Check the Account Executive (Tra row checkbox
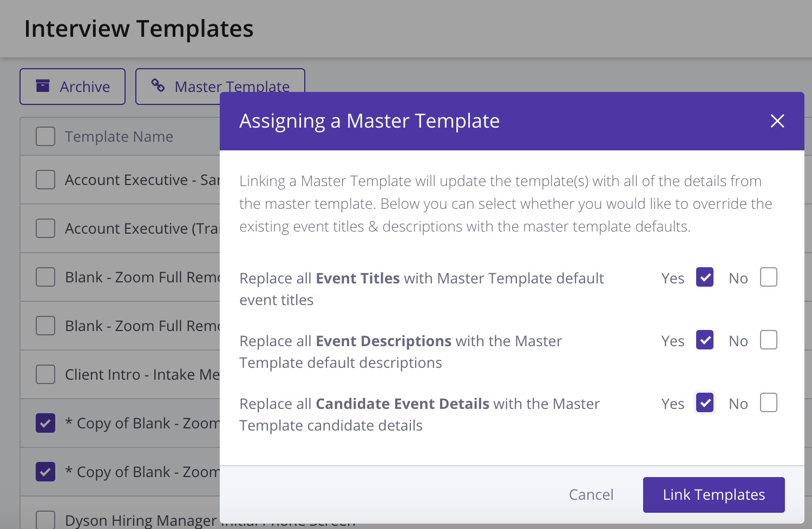The width and height of the screenshot is (812, 529). [45, 228]
